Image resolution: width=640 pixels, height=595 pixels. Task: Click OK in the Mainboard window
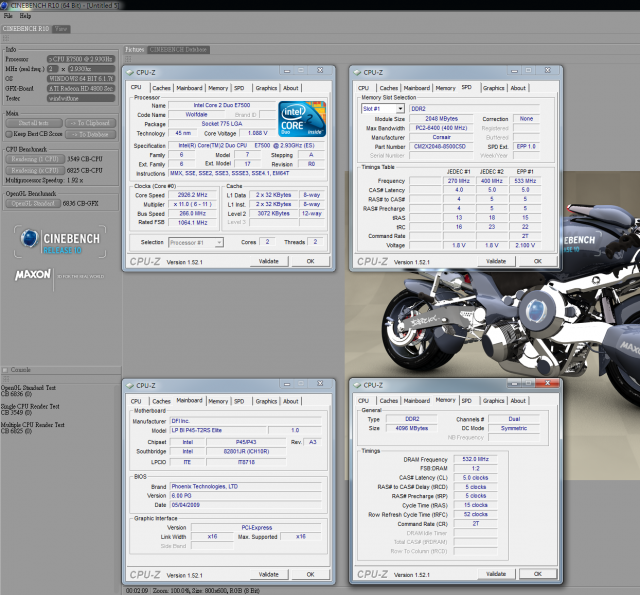pos(310,575)
